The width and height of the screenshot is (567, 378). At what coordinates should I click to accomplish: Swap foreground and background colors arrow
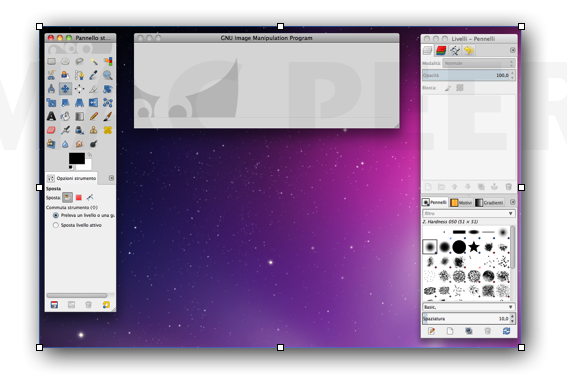click(x=89, y=155)
